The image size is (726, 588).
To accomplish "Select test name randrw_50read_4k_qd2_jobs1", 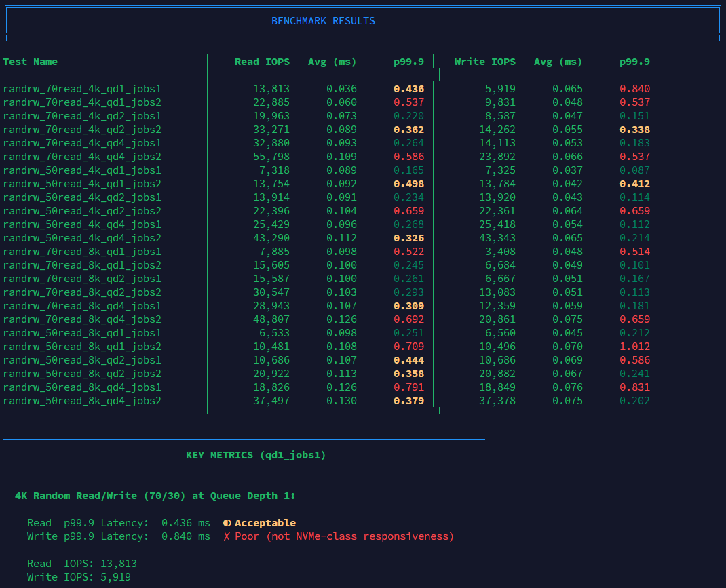I will tap(82, 197).
